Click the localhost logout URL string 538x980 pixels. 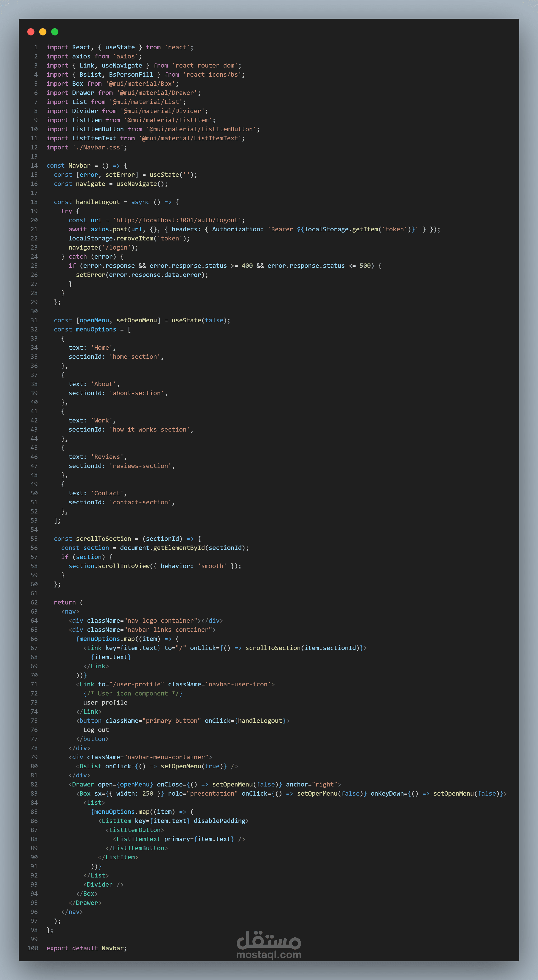[177, 220]
